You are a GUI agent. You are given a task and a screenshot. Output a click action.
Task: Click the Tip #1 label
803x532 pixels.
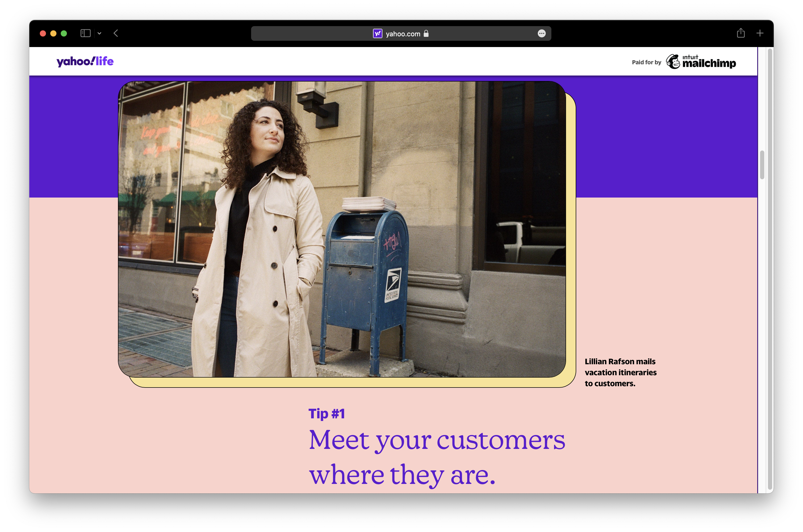[327, 414]
